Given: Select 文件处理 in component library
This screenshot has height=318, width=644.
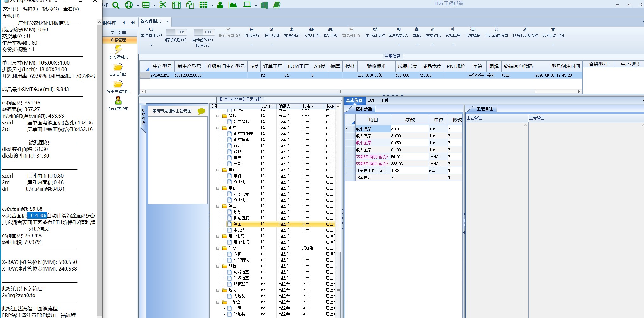Looking at the screenshot, I should [118, 33].
